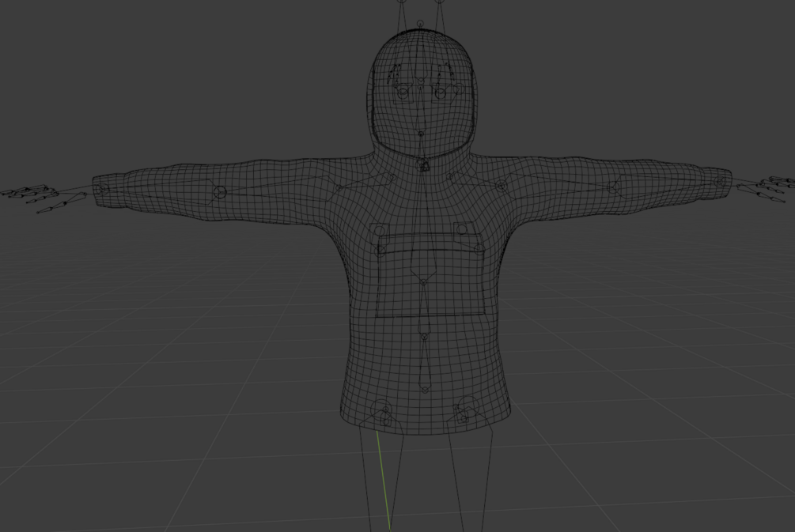The width and height of the screenshot is (795, 532).
Task: Select the jaw bone joint below the eyes
Action: [x=421, y=134]
